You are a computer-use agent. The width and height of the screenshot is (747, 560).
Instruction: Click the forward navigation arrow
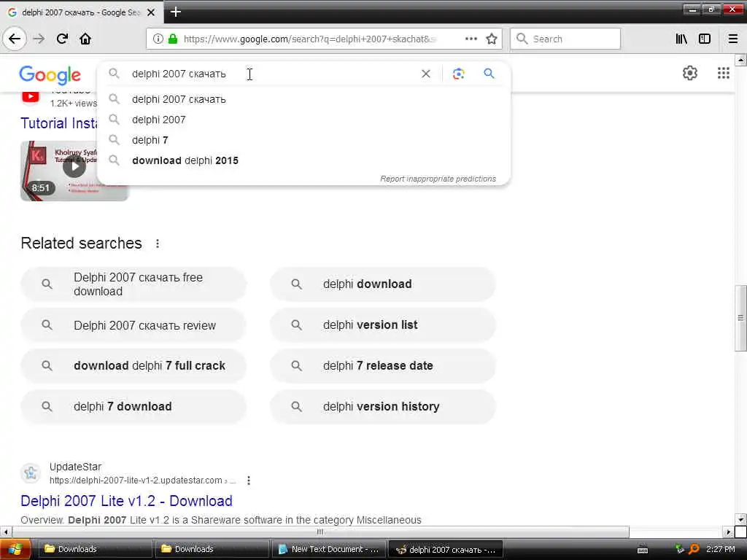[x=39, y=39]
